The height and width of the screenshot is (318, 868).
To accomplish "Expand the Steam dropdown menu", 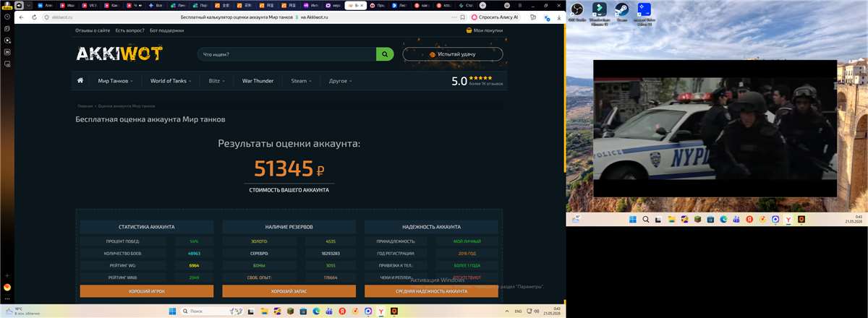I will click(x=301, y=81).
